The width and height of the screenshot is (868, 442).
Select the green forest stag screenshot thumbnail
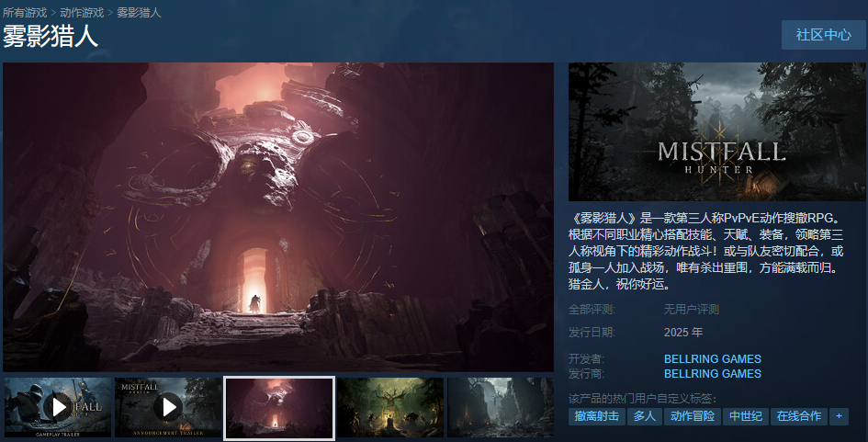click(x=390, y=408)
